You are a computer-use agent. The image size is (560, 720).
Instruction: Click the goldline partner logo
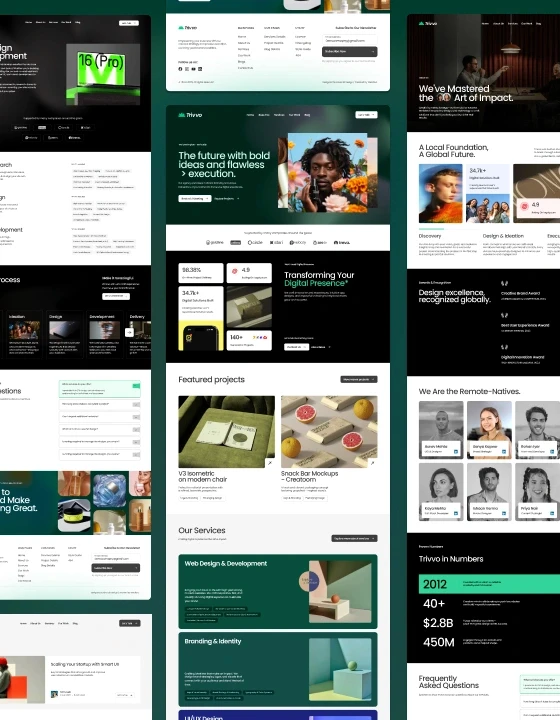[x=215, y=242]
